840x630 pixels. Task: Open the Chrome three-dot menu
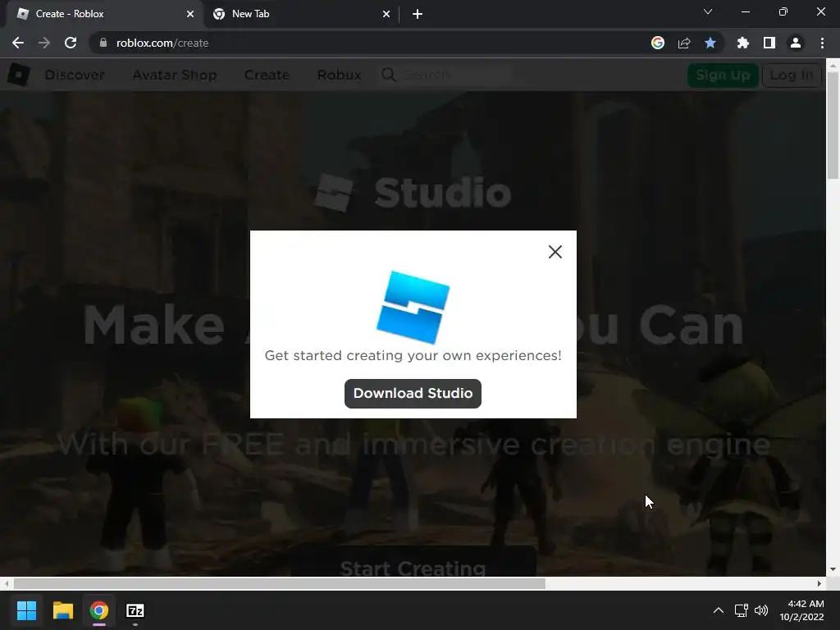point(822,43)
